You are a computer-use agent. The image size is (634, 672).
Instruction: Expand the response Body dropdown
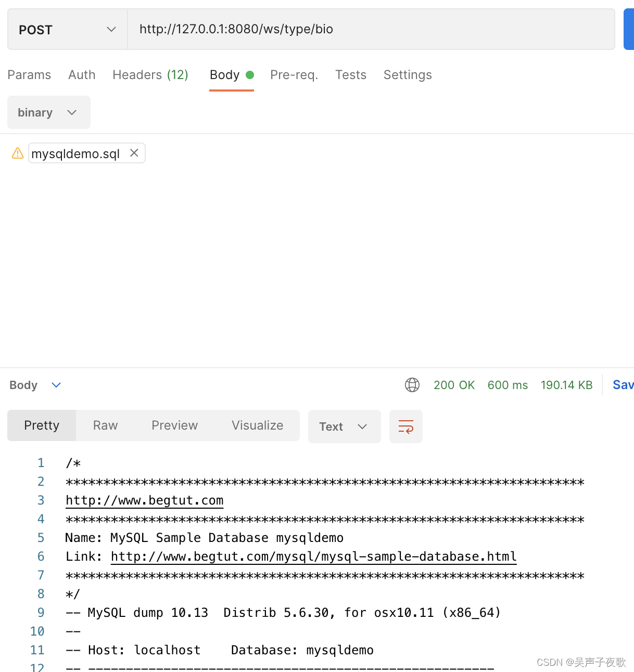(x=35, y=385)
